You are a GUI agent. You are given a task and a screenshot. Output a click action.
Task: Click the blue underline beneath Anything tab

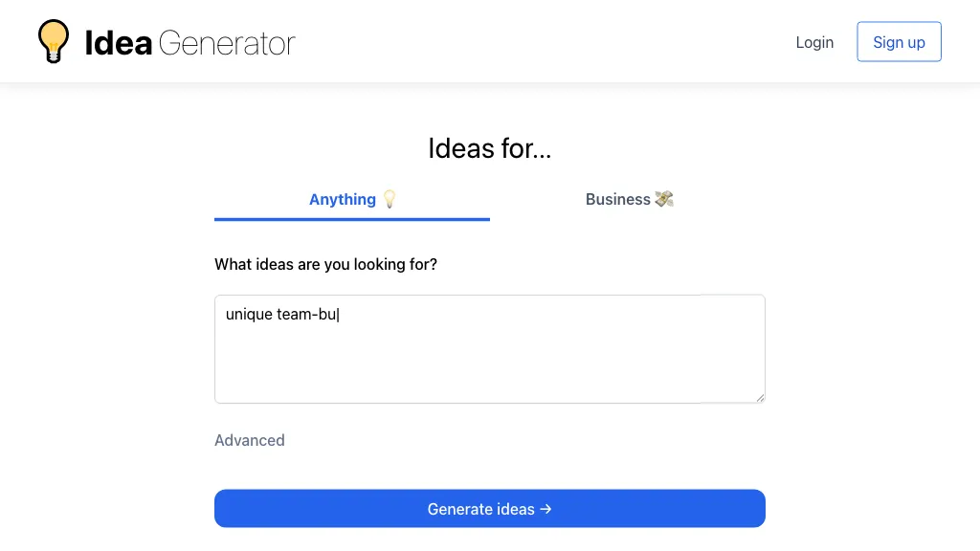352,219
